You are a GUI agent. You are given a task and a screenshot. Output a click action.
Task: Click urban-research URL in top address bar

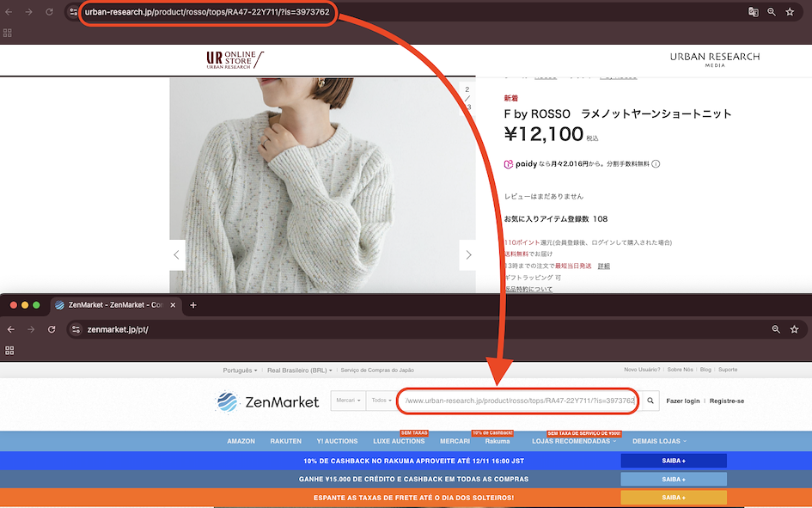point(207,12)
